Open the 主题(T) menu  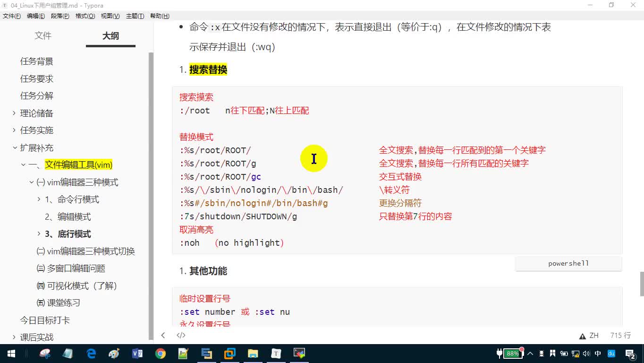tap(135, 16)
